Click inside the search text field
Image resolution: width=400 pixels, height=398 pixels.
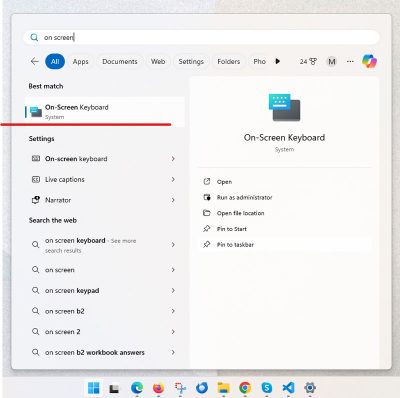201,37
